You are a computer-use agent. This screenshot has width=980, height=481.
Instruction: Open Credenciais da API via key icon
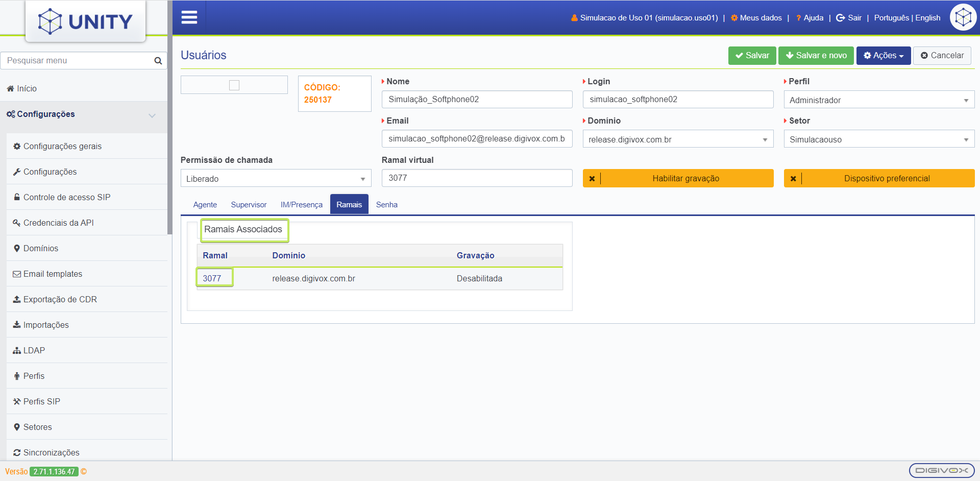click(x=17, y=223)
